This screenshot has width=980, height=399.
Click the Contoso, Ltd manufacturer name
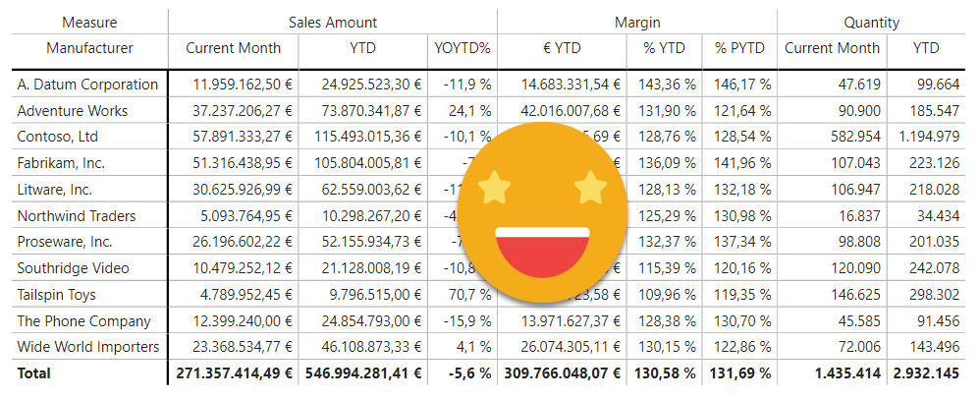pos(58,137)
